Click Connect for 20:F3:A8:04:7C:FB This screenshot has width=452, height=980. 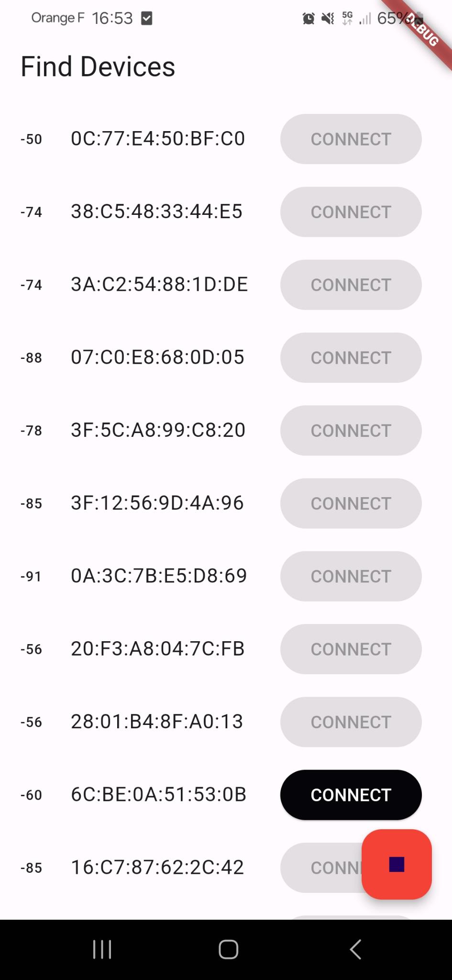(351, 649)
